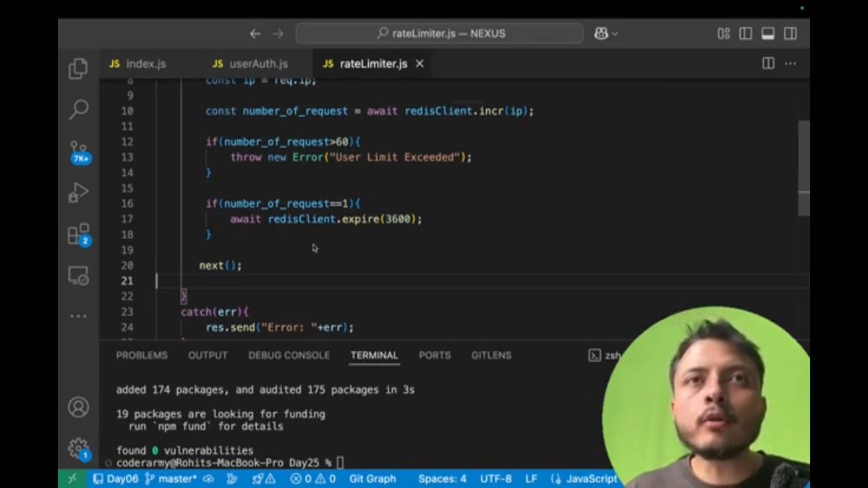Change file encoding UTF-8
This screenshot has width=868, height=488.
[x=495, y=479]
